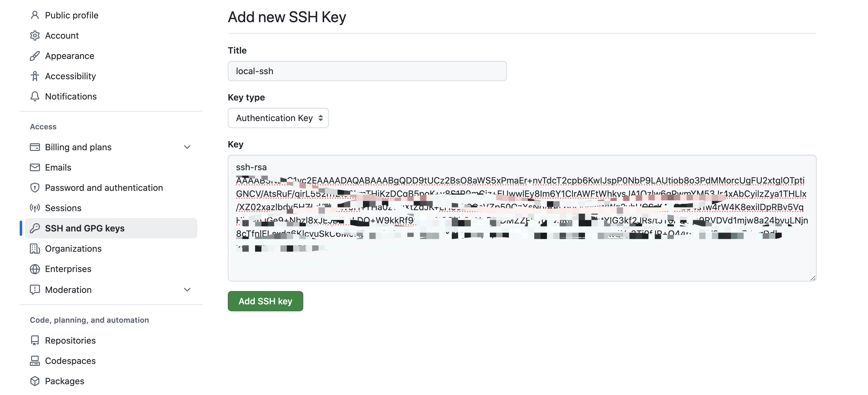Click the Emails menu item
The width and height of the screenshot is (868, 395).
57,167
